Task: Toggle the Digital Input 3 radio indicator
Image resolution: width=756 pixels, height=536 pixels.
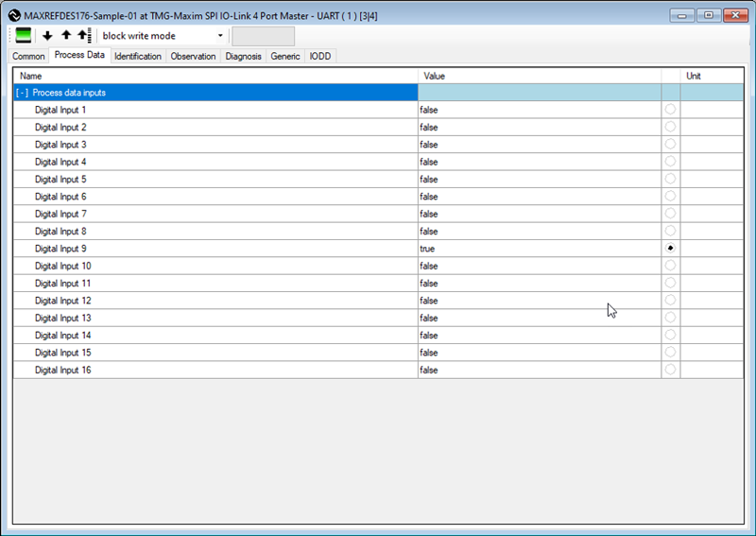Action: [670, 145]
